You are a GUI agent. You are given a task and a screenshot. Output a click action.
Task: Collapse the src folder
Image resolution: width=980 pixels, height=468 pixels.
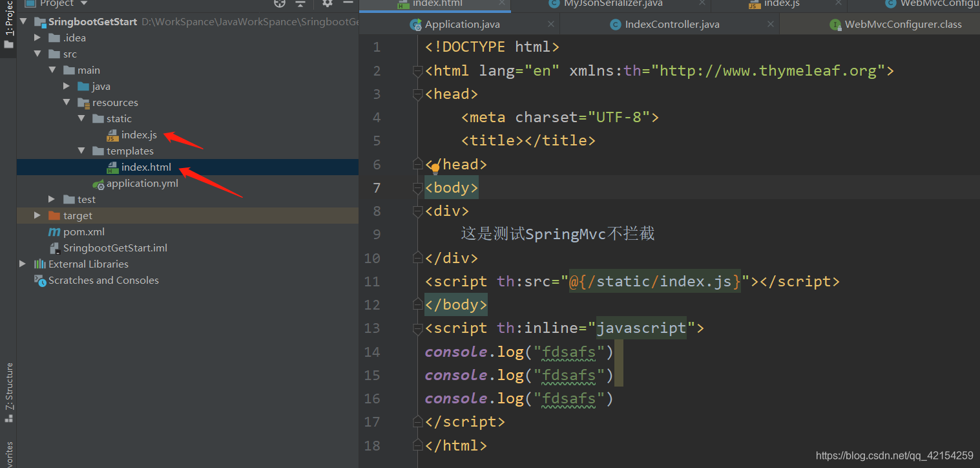point(38,54)
